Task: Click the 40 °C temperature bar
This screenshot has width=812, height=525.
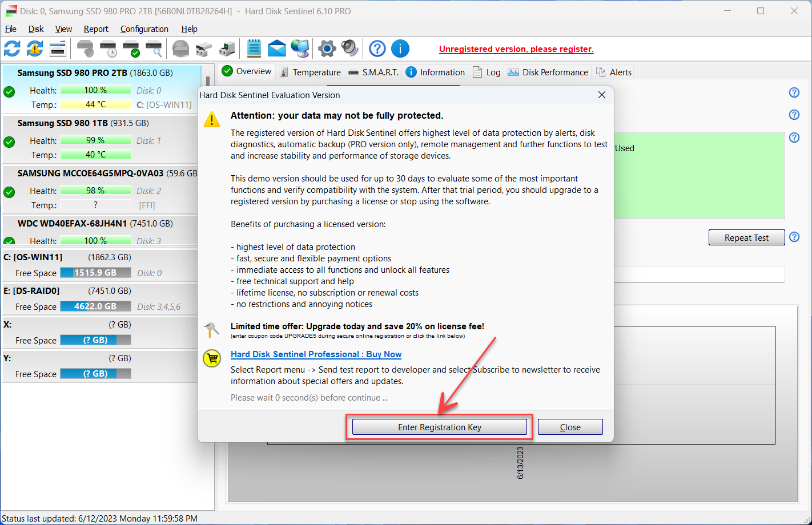Action: [95, 155]
